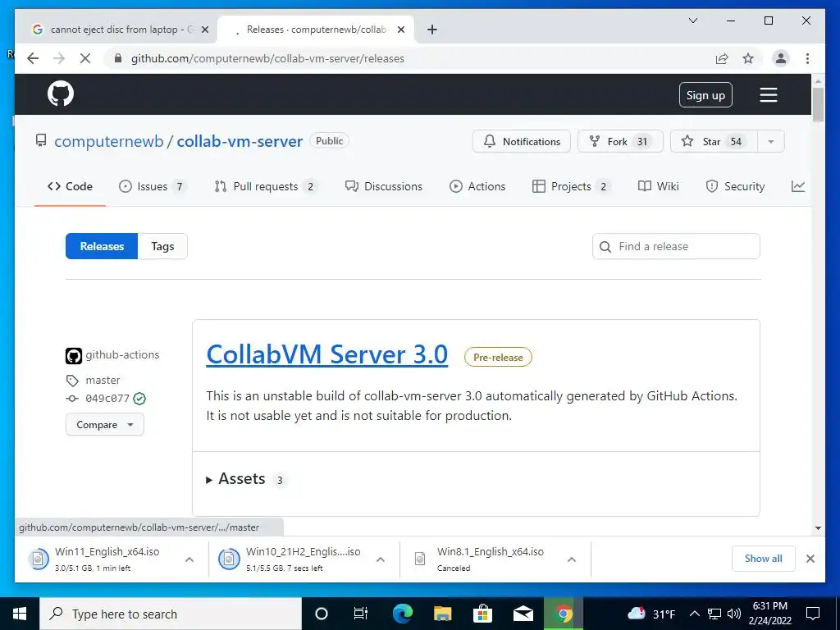Open the Issues tab

[153, 186]
